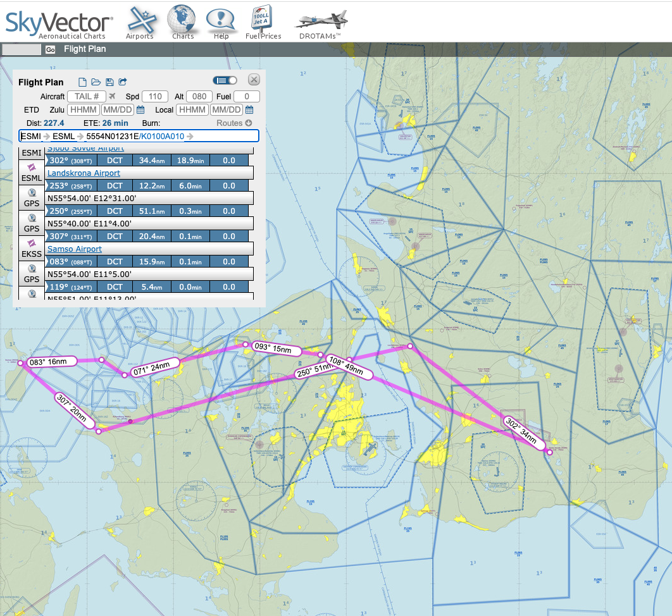Go to the SkyVector Aeronautical Charts logo
This screenshot has height=616, width=672.
tap(59, 25)
